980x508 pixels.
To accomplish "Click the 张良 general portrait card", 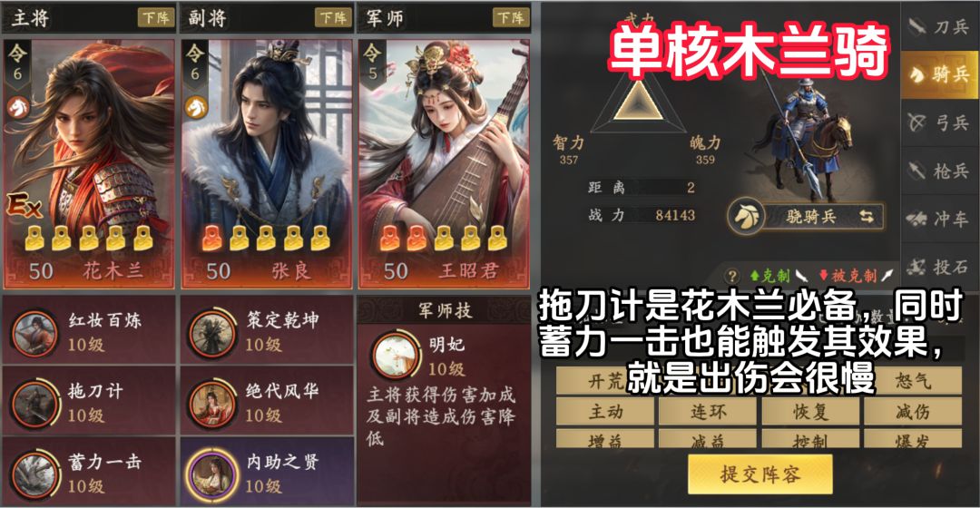I will 266,163.
